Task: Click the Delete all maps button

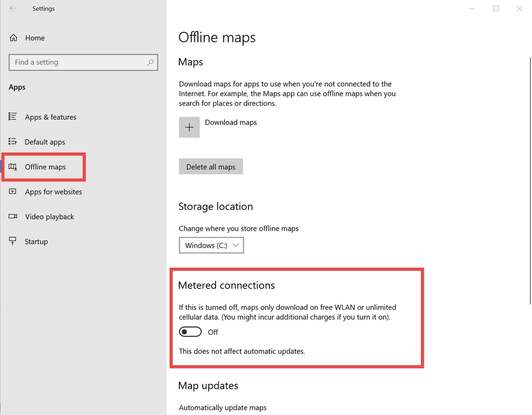Action: pos(211,167)
